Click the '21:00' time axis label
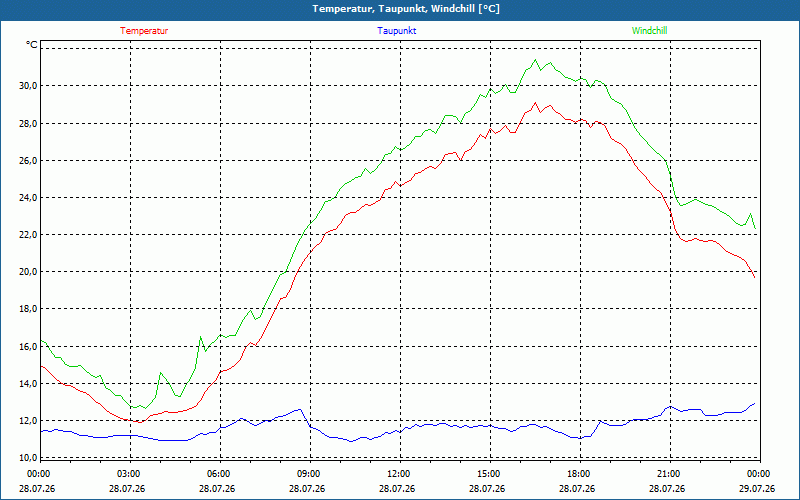 click(x=669, y=473)
